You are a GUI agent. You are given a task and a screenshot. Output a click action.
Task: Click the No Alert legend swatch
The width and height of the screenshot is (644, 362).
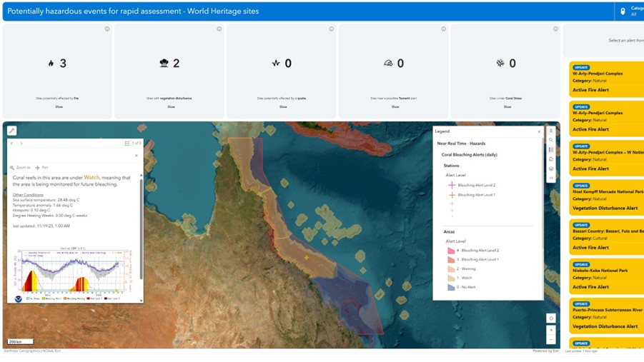(x=452, y=287)
